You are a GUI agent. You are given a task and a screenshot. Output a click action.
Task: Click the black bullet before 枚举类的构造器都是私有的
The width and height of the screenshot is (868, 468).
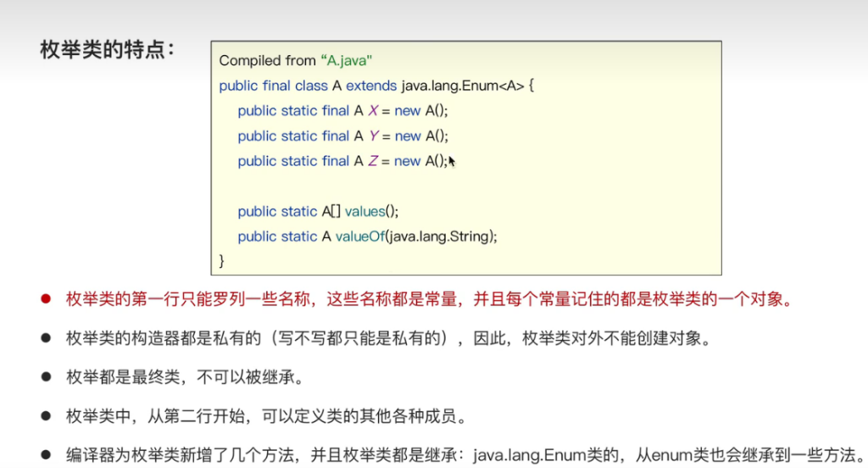[x=46, y=338]
